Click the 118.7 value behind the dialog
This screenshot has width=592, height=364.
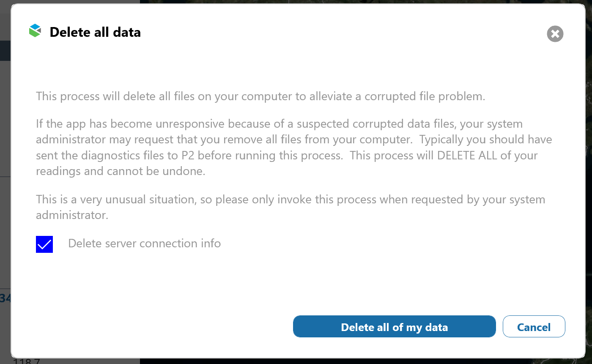click(26, 361)
